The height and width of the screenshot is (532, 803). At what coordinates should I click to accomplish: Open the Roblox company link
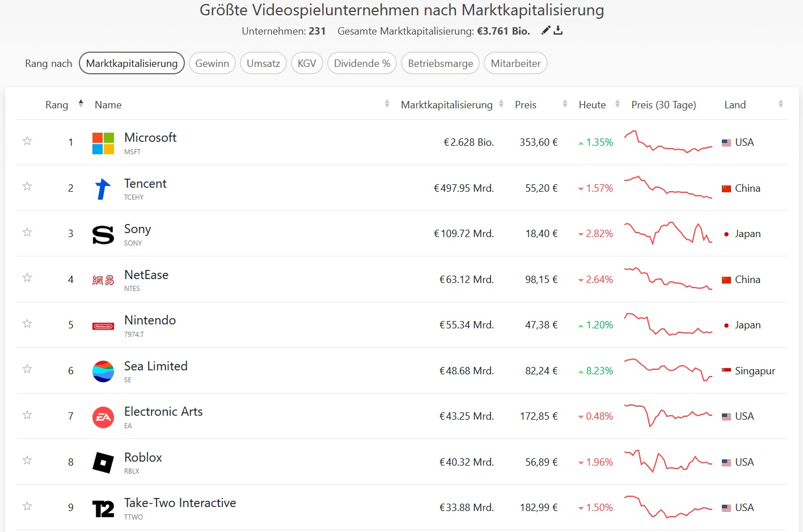(x=143, y=457)
